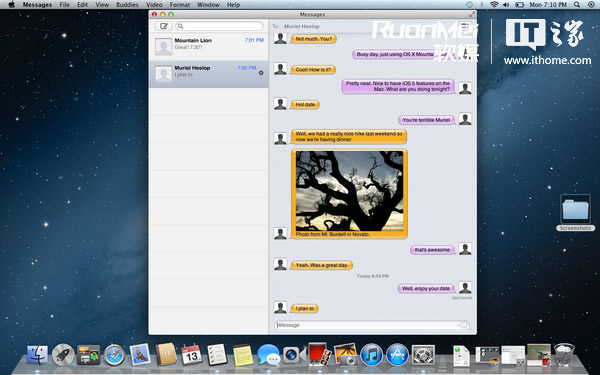This screenshot has height=375, width=600.
Task: Select the Mountain Lion conversation
Action: tap(209, 47)
